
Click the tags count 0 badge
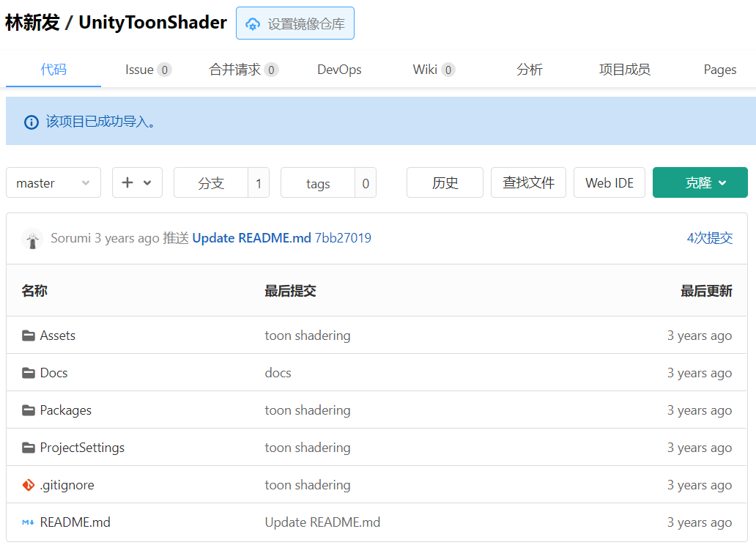pos(366,182)
